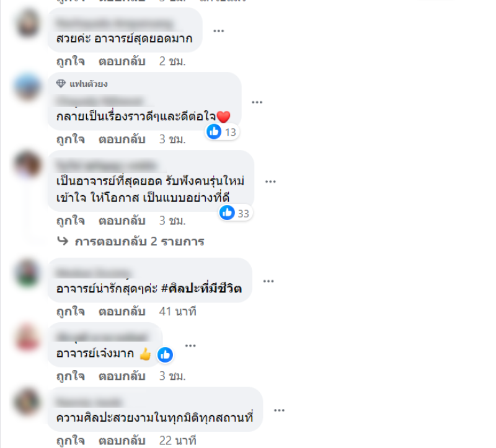Open options for 'อาจารย์น่ารักสุดๆค่ะ' comment
This screenshot has height=448, width=496.
268,281
